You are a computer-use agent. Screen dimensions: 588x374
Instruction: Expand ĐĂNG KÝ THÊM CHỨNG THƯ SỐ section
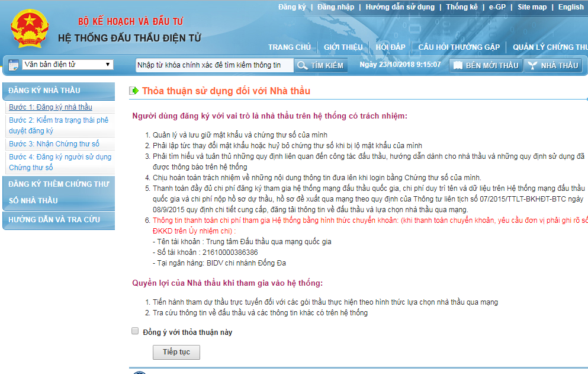coord(59,192)
